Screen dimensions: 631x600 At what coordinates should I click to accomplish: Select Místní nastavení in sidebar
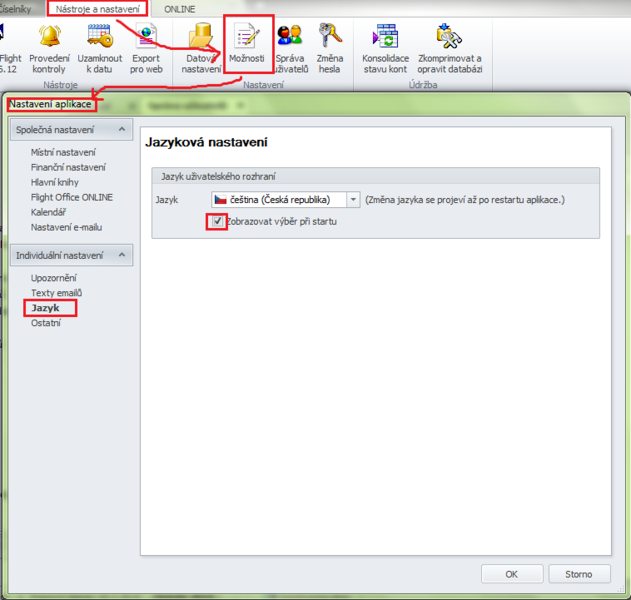coord(63,152)
